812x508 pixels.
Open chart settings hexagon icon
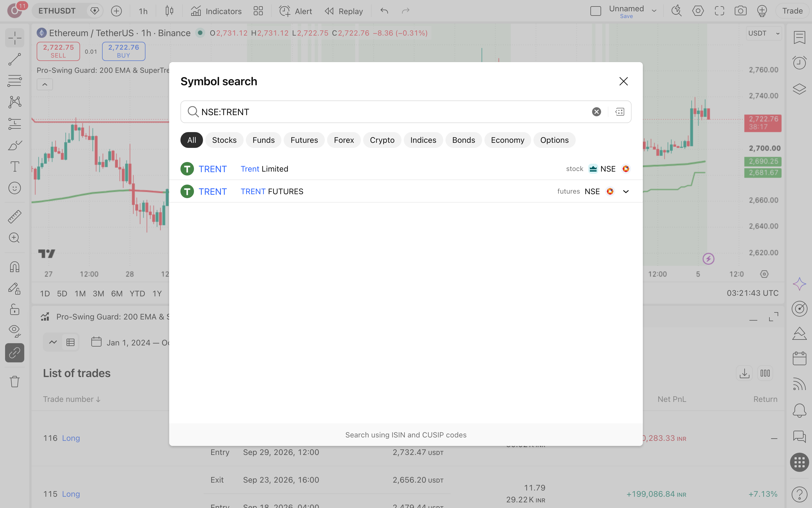point(698,11)
